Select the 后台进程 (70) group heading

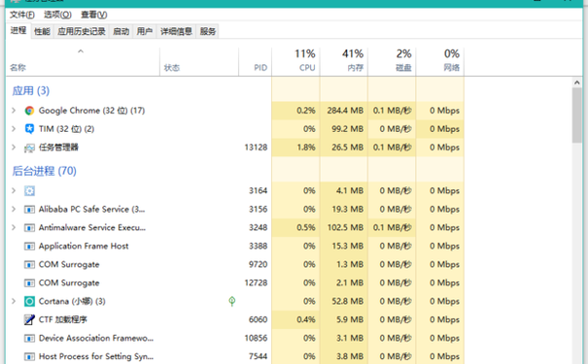(x=45, y=171)
